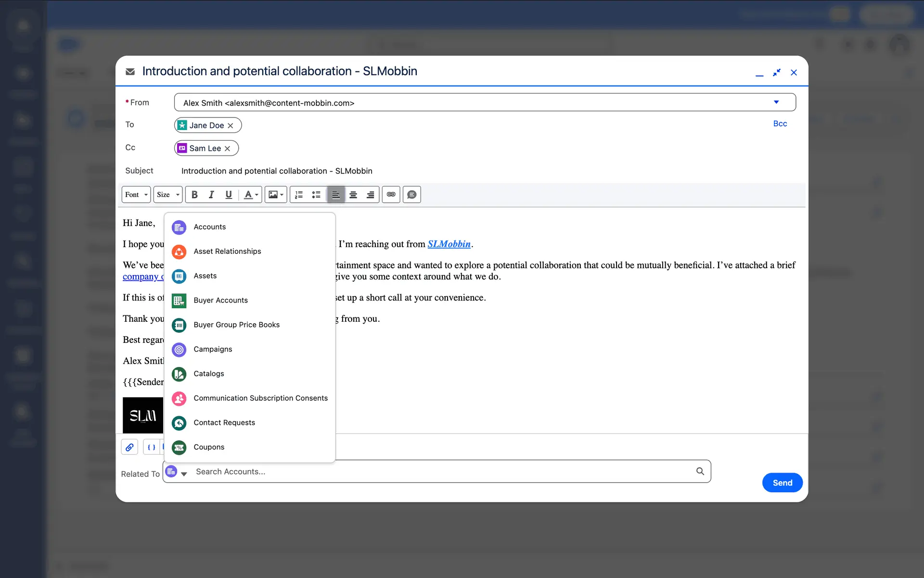This screenshot has height=578, width=924.
Task: Center align the email text
Action: [x=353, y=195]
